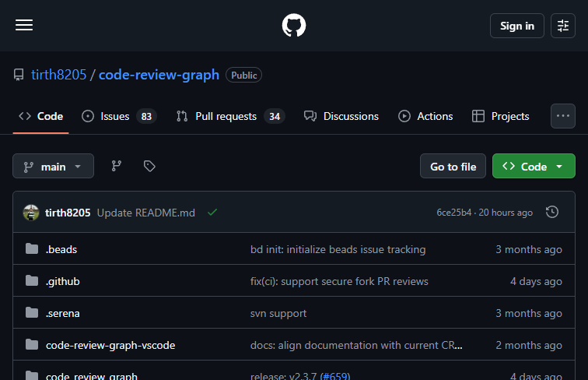Open the hamburger navigation menu
Screen dimensions: 588x380
(x=24, y=25)
